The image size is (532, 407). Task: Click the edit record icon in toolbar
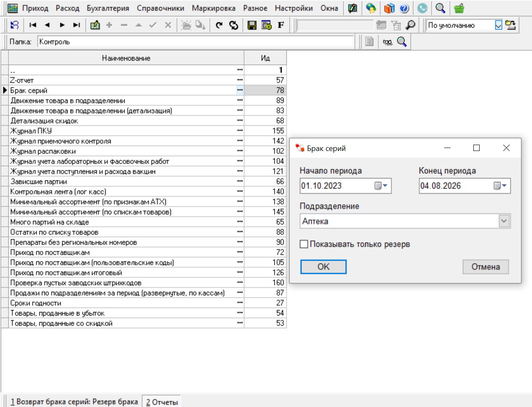pos(95,25)
